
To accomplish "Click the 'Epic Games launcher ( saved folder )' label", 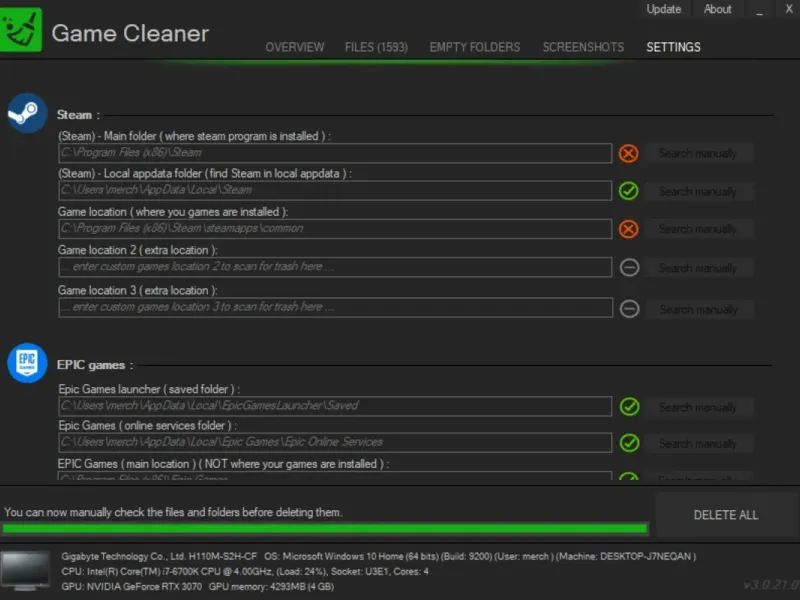I will pos(149,389).
